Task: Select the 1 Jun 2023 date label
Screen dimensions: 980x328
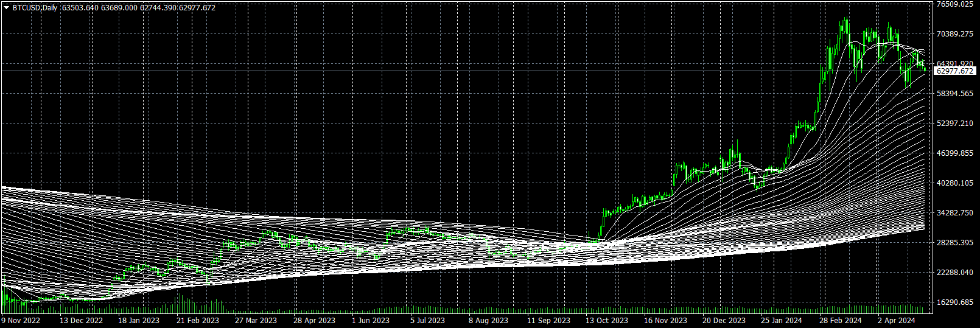Action: [371, 321]
